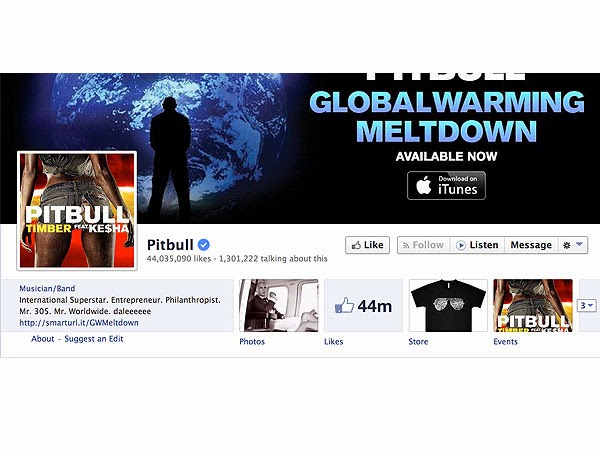Open the gear settings icon menu
The image size is (600, 450).
tap(567, 245)
